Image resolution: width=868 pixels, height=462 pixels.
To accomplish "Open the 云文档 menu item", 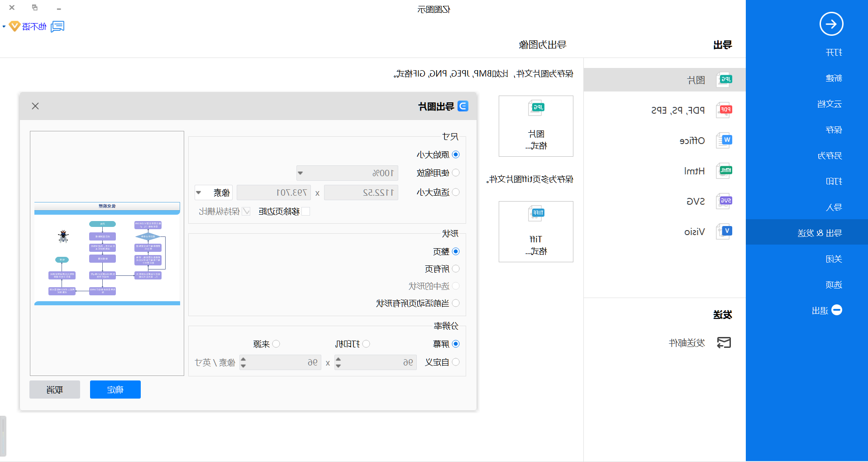I will point(829,104).
